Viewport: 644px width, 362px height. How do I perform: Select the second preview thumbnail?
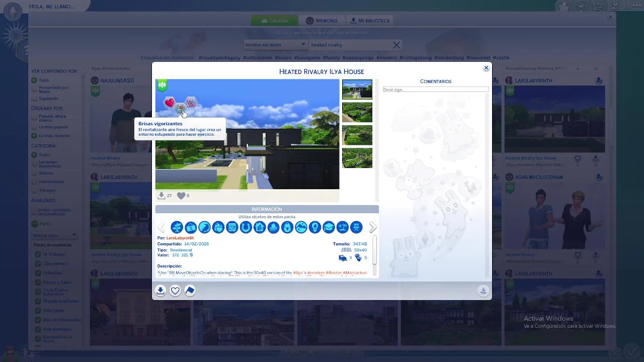(357, 113)
